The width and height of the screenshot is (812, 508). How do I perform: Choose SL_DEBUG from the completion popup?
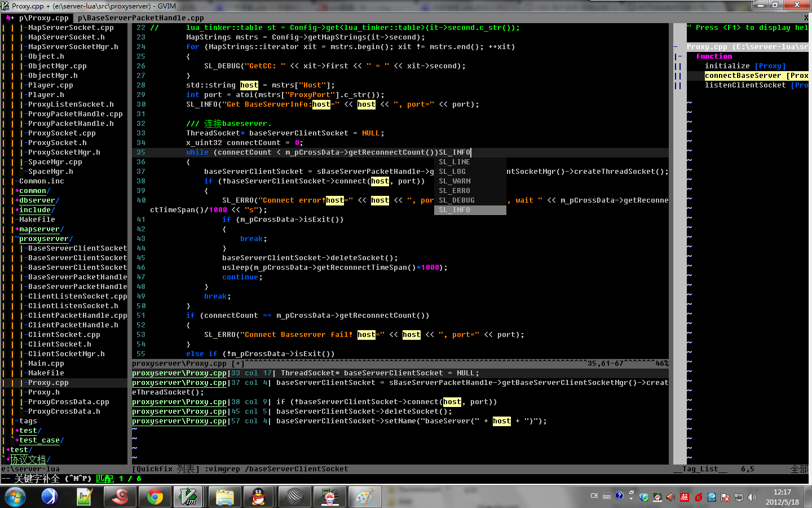470,200
